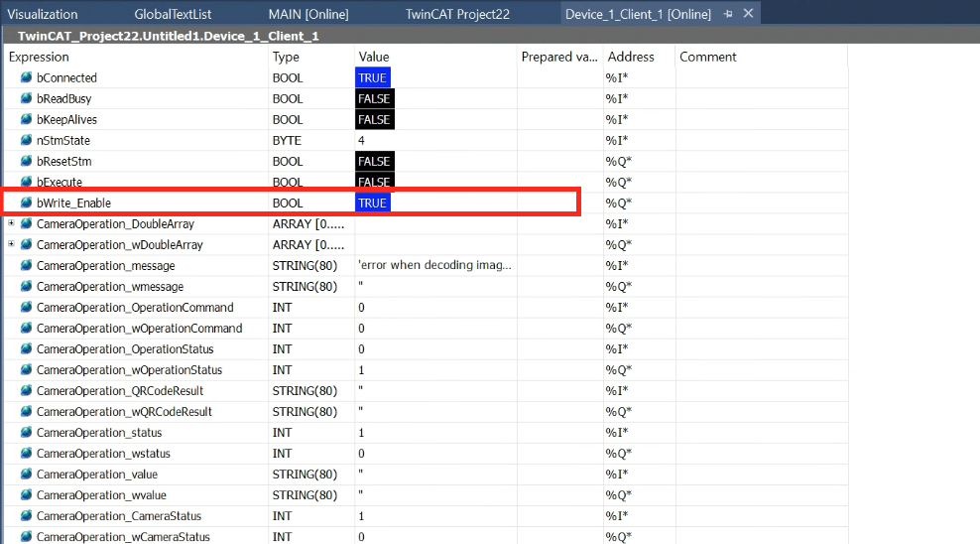Click the variable icon beside bResetStm
This screenshot has height=544, width=980.
[26, 162]
